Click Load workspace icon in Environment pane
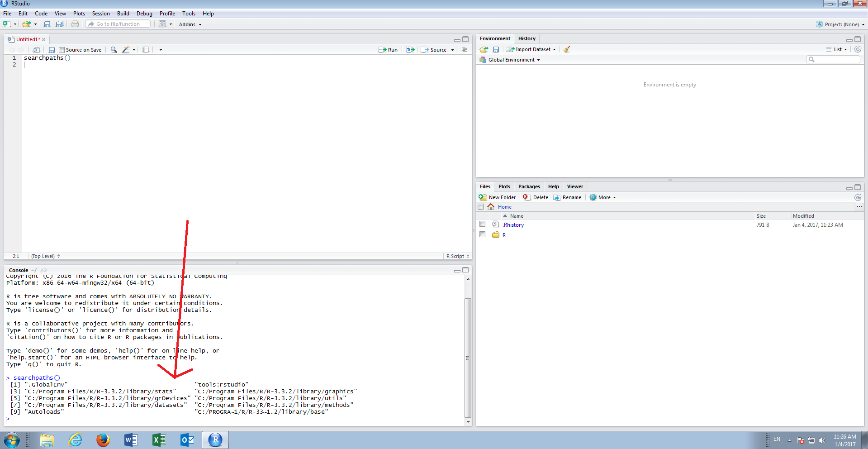The image size is (868, 449). tap(484, 49)
